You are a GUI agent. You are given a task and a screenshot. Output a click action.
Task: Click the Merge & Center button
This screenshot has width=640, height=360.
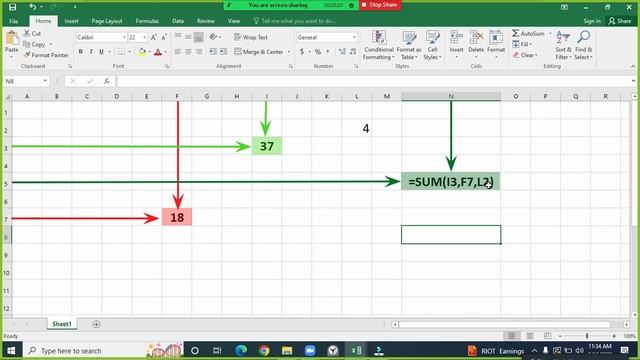tap(259, 52)
